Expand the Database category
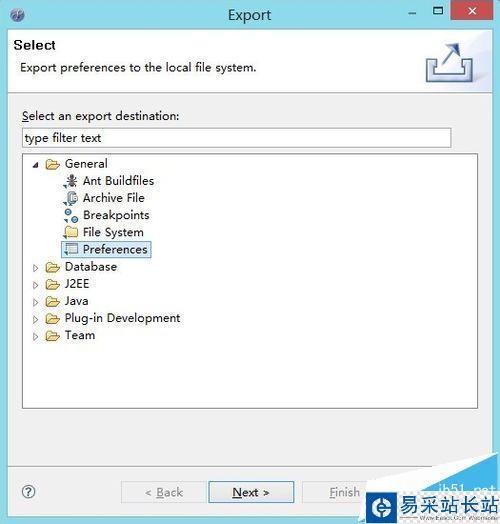Viewport: 500px width, 524px height. pyautogui.click(x=35, y=268)
